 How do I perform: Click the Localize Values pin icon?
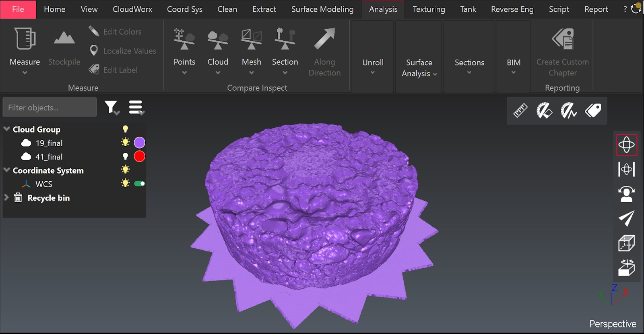[94, 50]
